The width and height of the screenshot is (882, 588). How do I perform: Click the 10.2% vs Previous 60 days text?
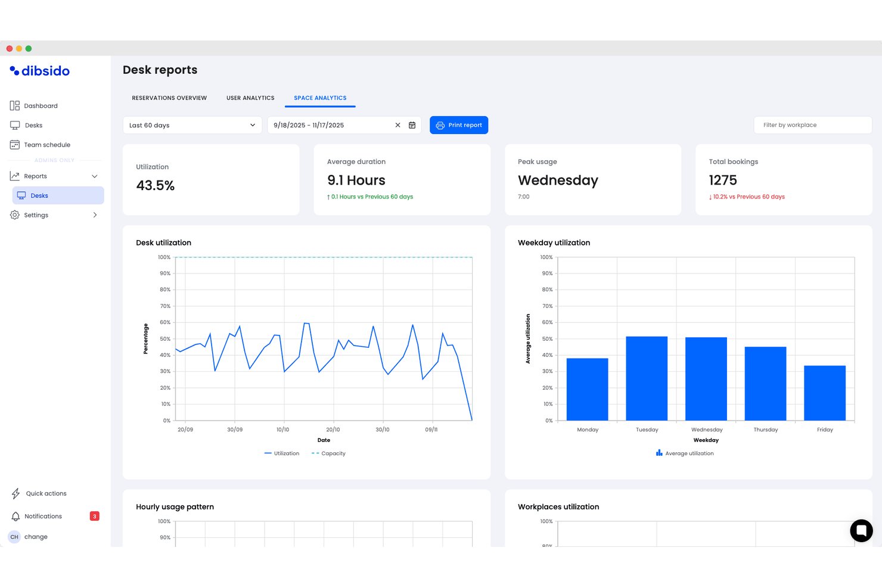[747, 197]
